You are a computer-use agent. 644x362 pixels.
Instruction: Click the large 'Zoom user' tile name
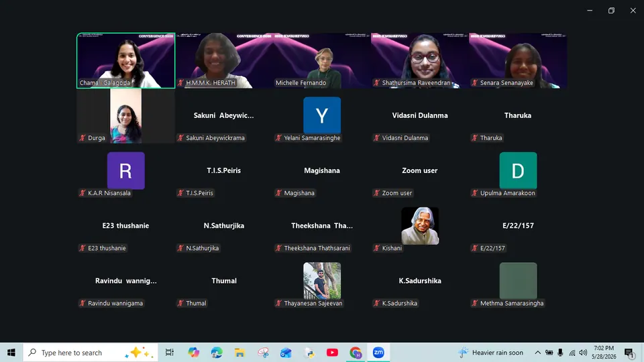420,170
